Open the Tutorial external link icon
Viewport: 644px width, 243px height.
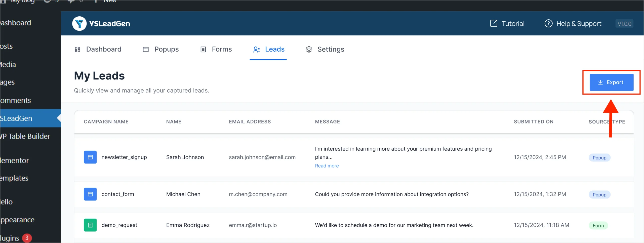coord(494,24)
